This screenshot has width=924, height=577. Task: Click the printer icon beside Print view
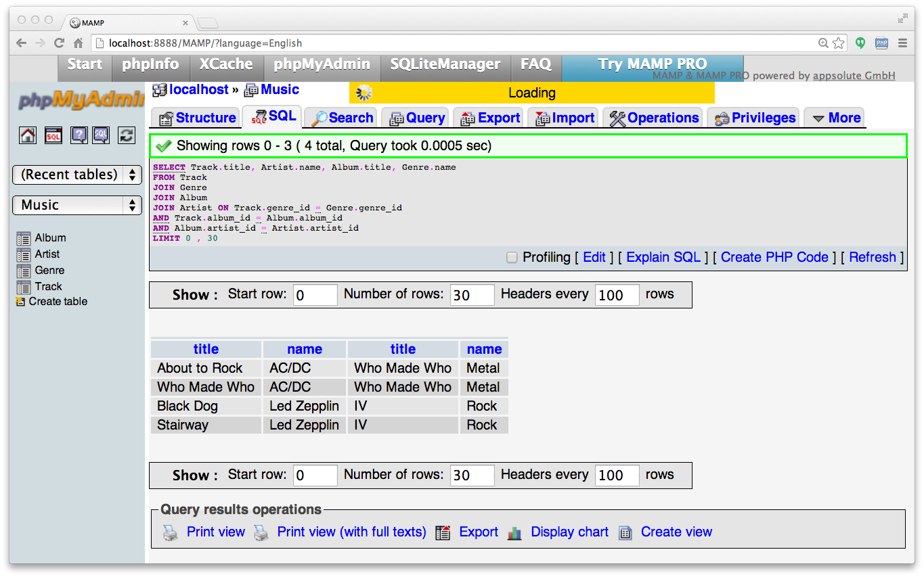[x=170, y=533]
